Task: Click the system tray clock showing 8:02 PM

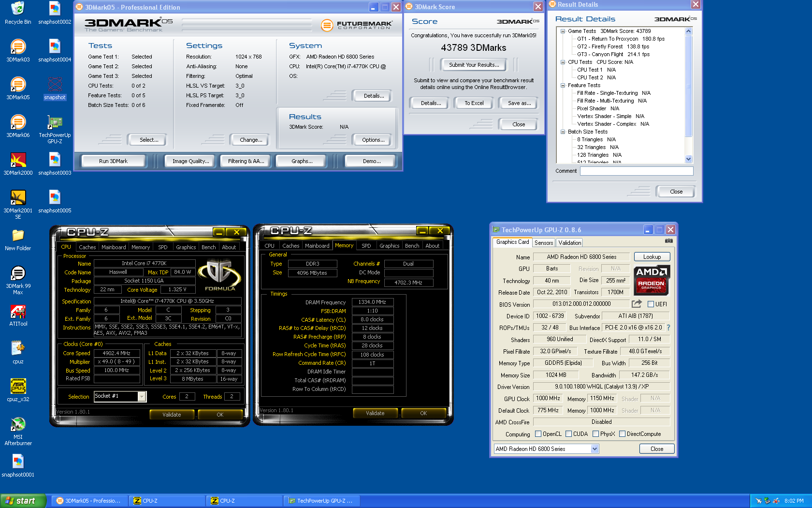Action: pos(794,501)
